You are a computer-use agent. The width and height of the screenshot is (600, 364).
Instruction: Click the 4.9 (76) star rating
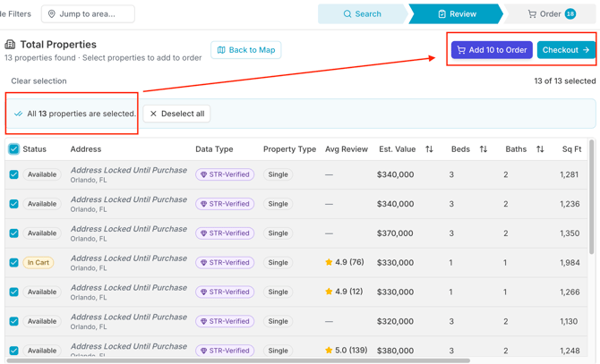(346, 263)
